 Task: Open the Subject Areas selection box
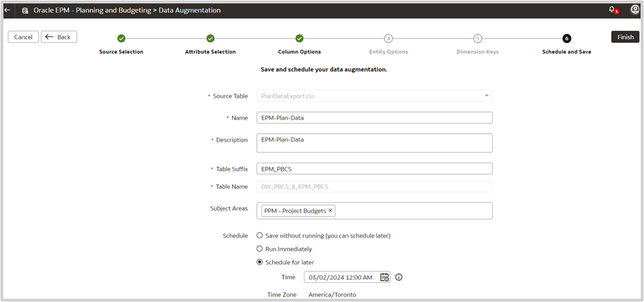coord(411,210)
